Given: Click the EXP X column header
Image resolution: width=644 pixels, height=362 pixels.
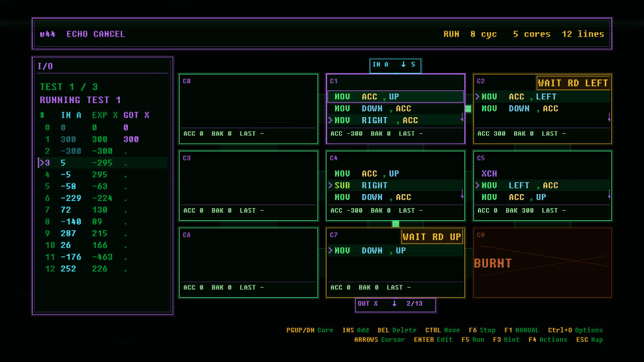Looking at the screenshot, I should [105, 115].
